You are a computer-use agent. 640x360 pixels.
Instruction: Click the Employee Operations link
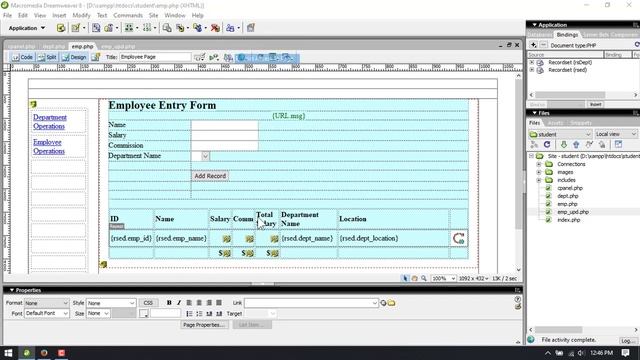[x=49, y=147]
